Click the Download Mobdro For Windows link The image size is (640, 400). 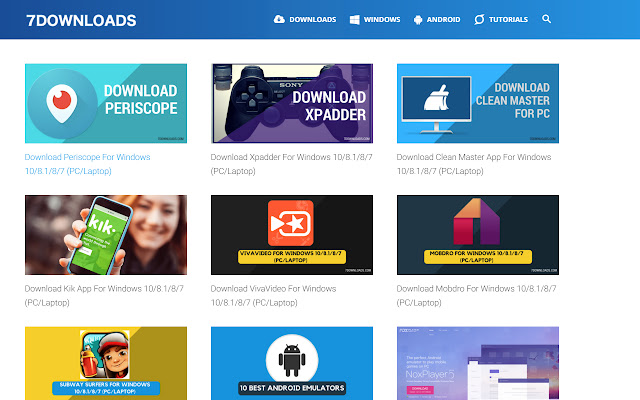(x=476, y=296)
